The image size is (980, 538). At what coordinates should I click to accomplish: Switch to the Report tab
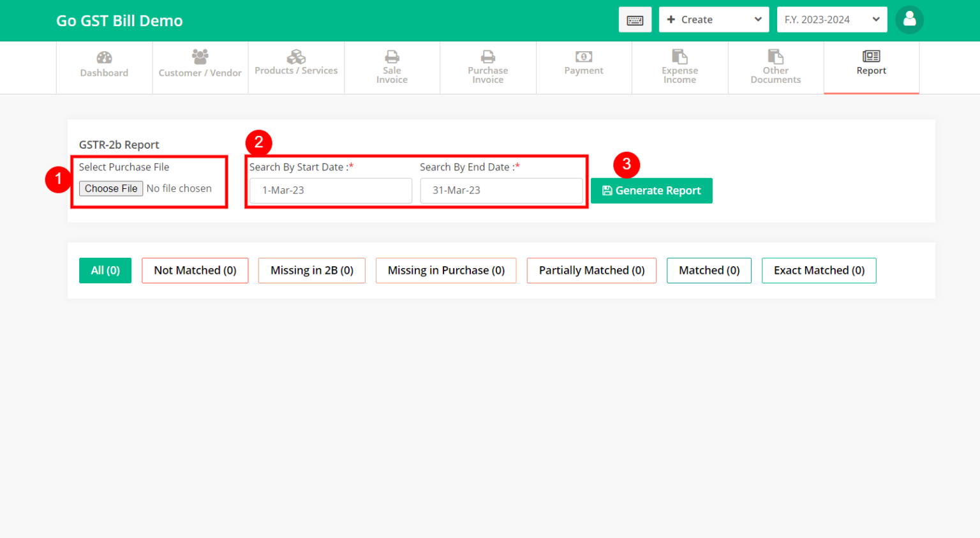pyautogui.click(x=871, y=67)
